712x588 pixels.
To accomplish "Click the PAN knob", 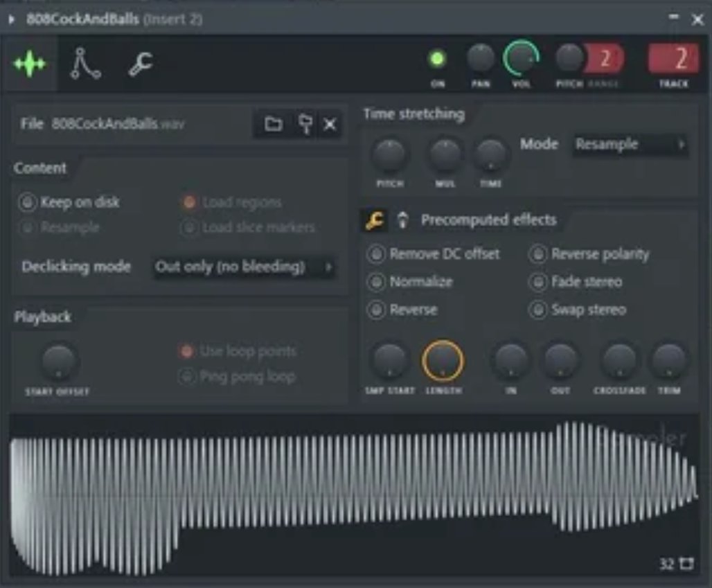I will (x=481, y=59).
